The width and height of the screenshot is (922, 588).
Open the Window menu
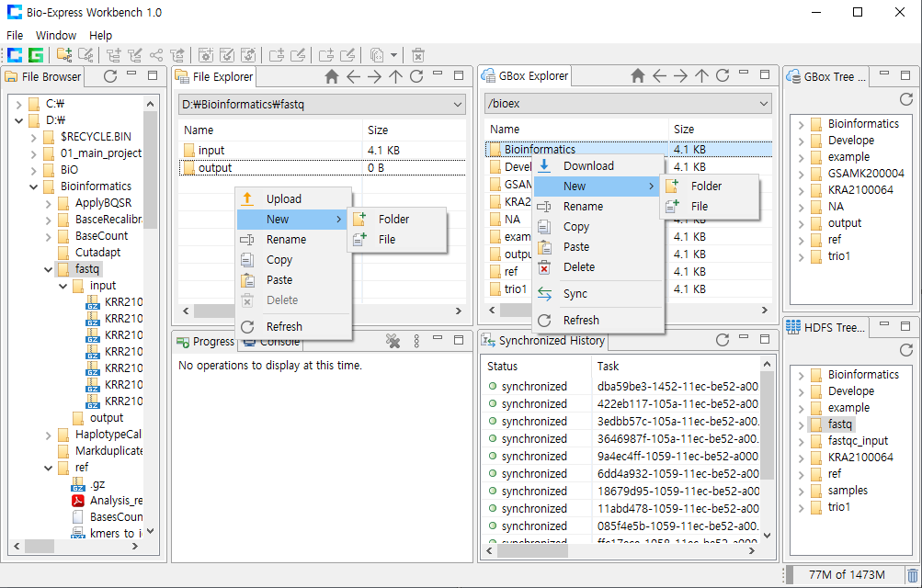[56, 35]
